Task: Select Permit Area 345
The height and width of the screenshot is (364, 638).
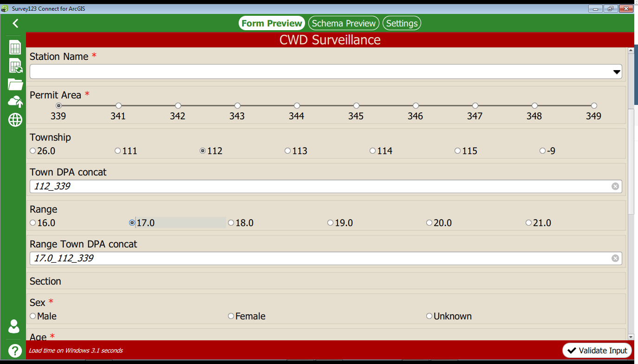Action: point(356,106)
